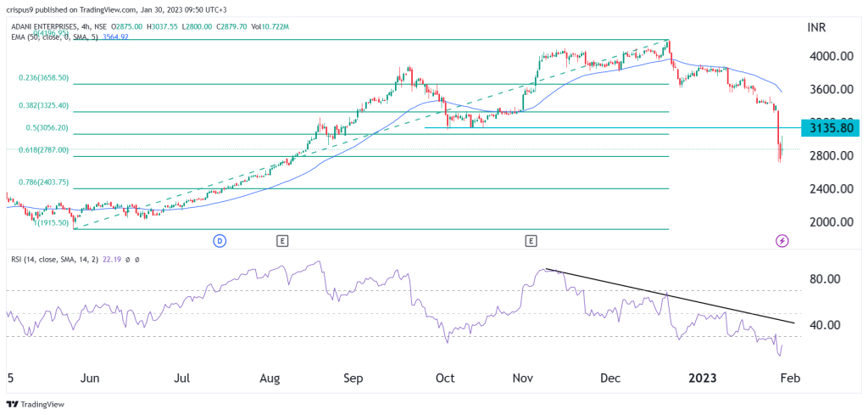Image resolution: width=868 pixels, height=415 pixels.
Task: Click the earnings 'E' marker near August
Action: point(282,240)
